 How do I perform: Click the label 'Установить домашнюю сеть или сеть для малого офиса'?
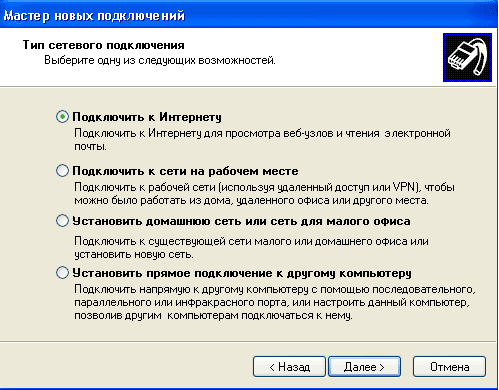[x=242, y=221]
